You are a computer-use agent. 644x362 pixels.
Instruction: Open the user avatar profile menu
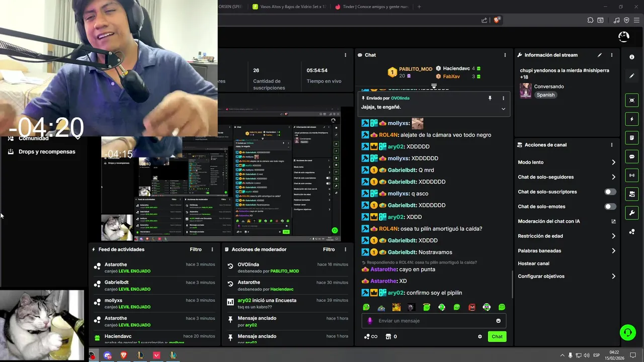(x=623, y=36)
